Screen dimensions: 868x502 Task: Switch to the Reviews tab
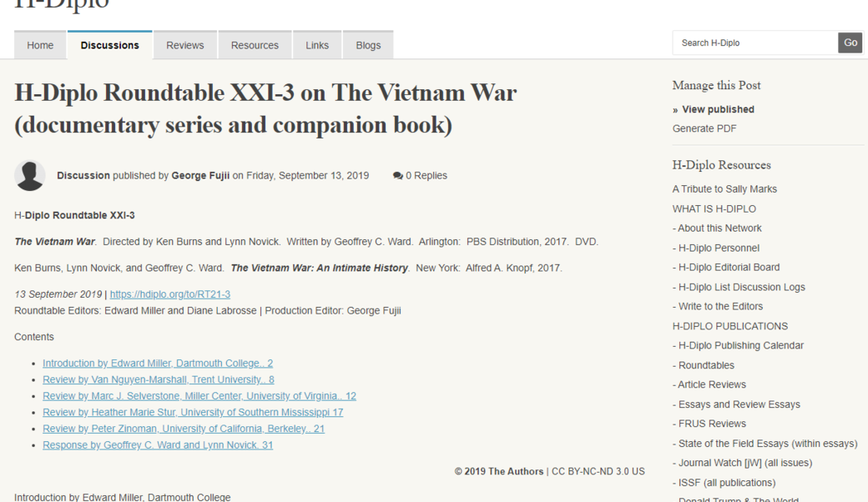point(184,45)
